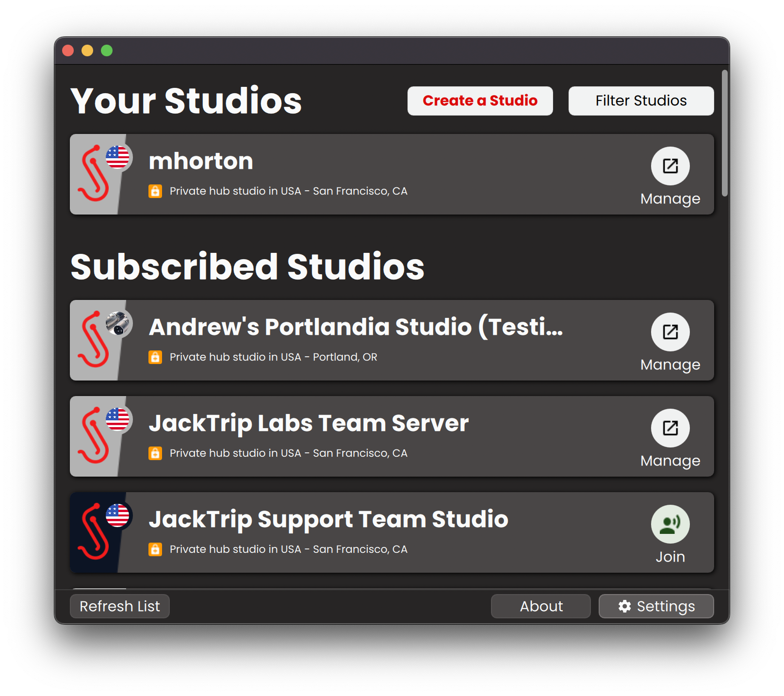The width and height of the screenshot is (784, 696).
Task: Click the padlock icon on the mhorton studio
Action: click(x=155, y=191)
